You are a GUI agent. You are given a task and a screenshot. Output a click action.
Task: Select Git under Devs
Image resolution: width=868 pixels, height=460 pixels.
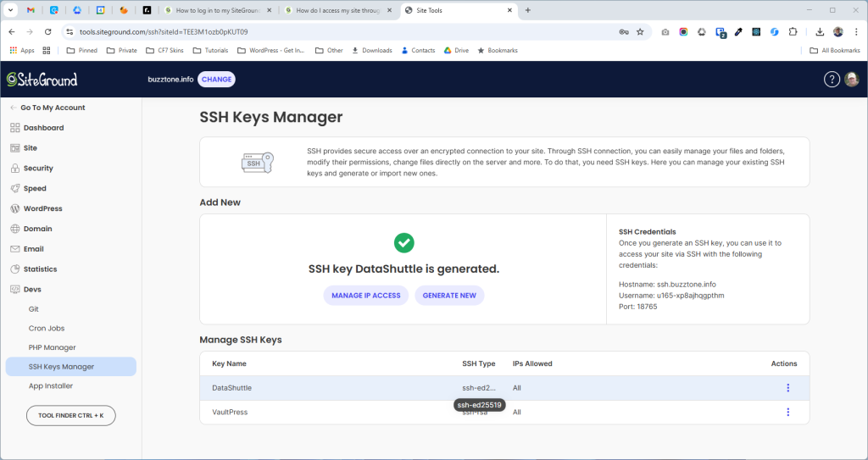click(34, 309)
